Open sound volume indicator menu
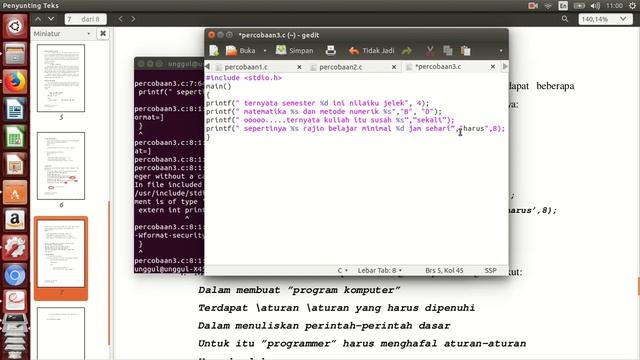640x360 pixels. [x=595, y=6]
